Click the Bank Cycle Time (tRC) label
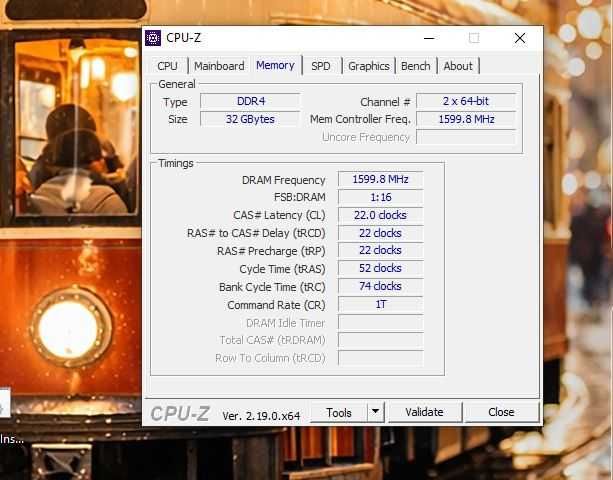The width and height of the screenshot is (613, 480). tap(272, 287)
